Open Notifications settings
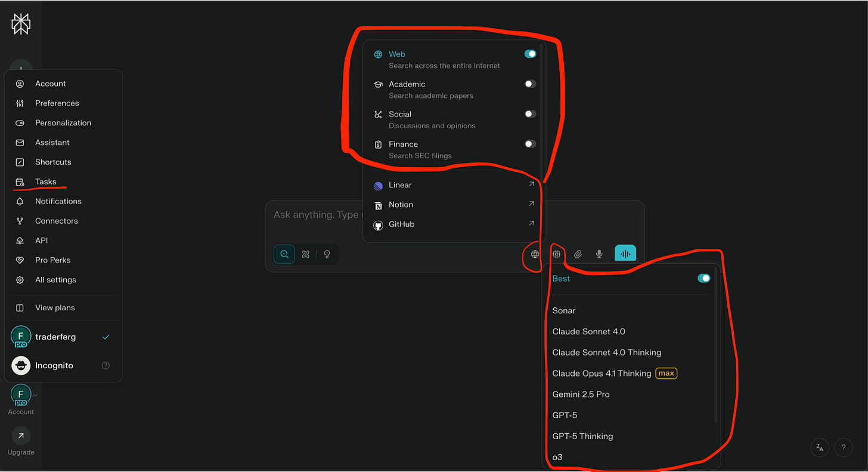 (x=63, y=201)
